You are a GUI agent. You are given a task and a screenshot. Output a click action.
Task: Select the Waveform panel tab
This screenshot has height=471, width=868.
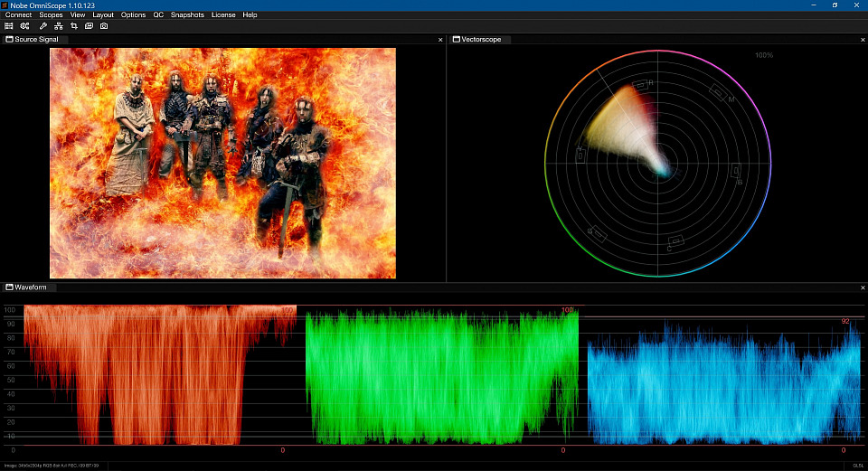click(31, 287)
